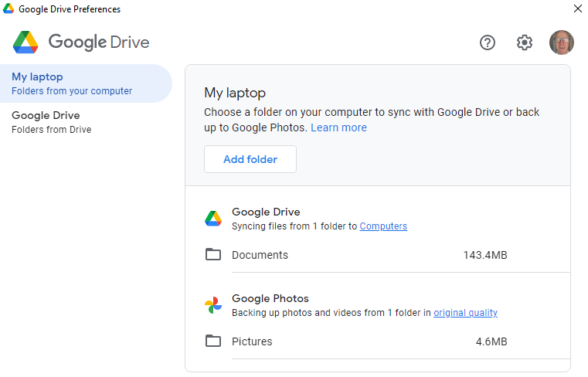Open the account profile picture
The width and height of the screenshot is (588, 377).
[562, 42]
